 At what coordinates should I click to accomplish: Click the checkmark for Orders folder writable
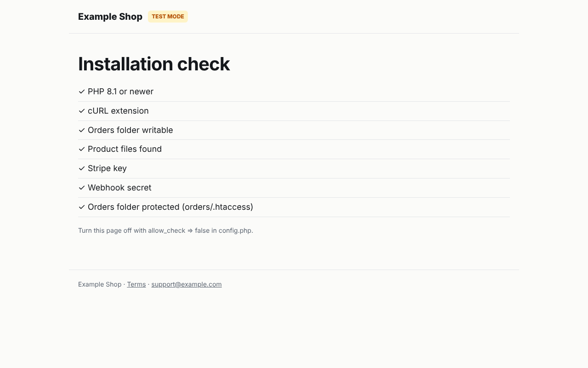click(82, 130)
